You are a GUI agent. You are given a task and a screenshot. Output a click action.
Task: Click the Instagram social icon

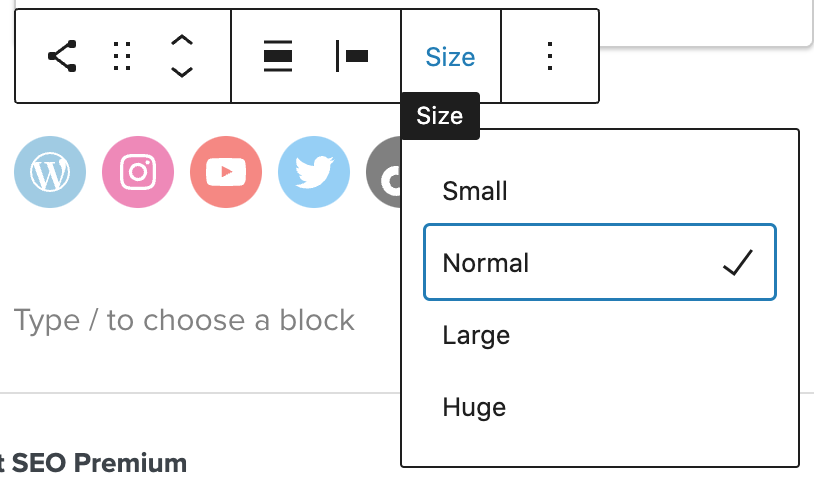pyautogui.click(x=138, y=172)
